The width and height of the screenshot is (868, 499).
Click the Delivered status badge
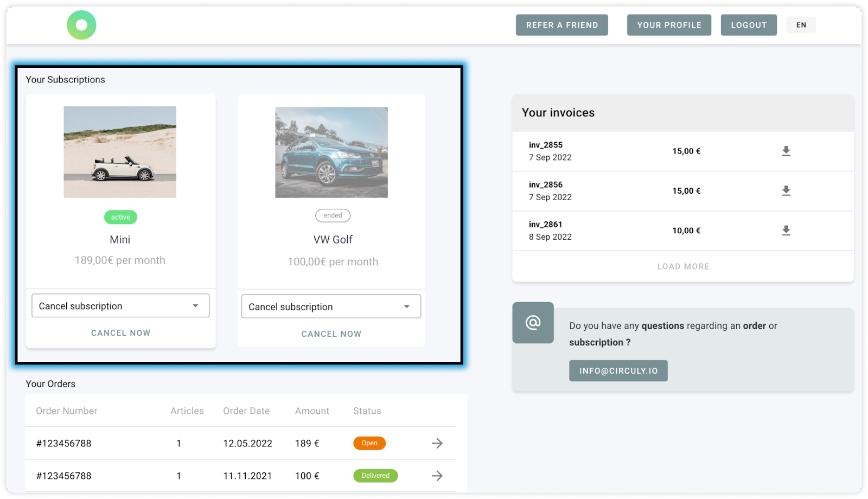coord(375,476)
